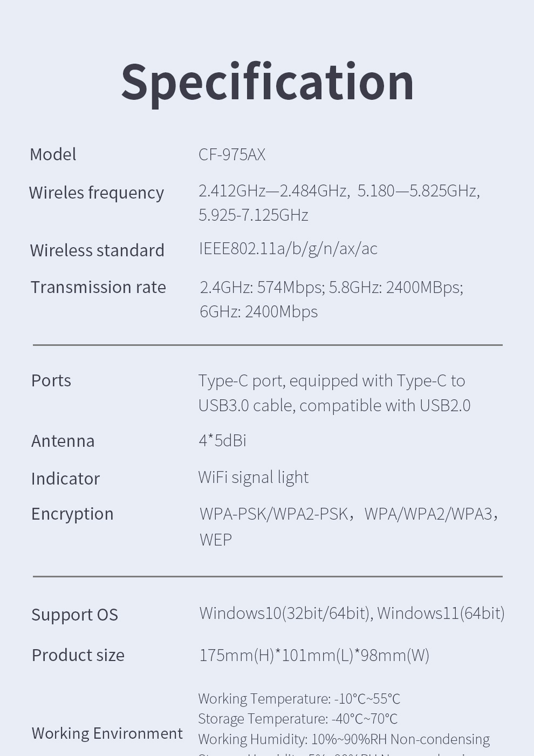
Task: Click the 4*5dBi antenna value
Action: 222,440
